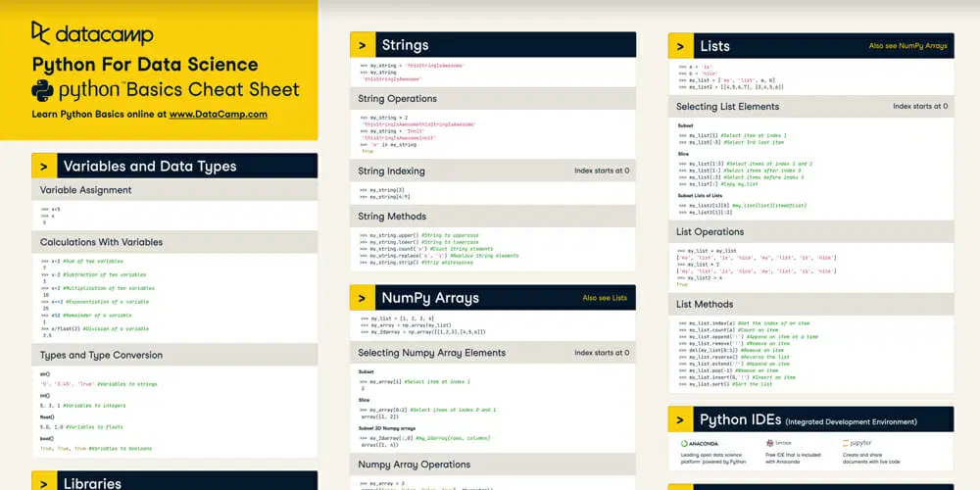Click the arrow icon beside NumPy Arrays
The width and height of the screenshot is (980, 490).
pyautogui.click(x=362, y=298)
